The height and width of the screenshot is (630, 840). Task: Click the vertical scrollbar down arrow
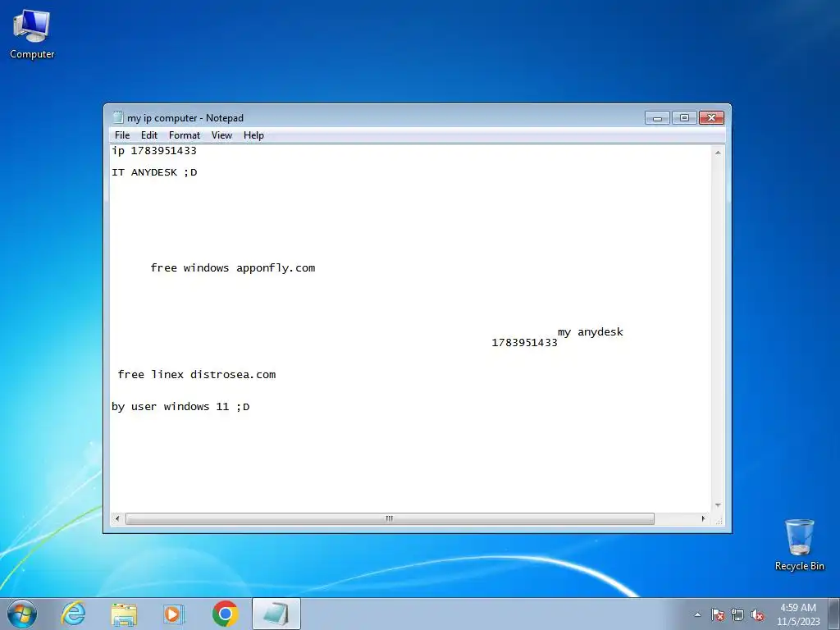point(718,505)
